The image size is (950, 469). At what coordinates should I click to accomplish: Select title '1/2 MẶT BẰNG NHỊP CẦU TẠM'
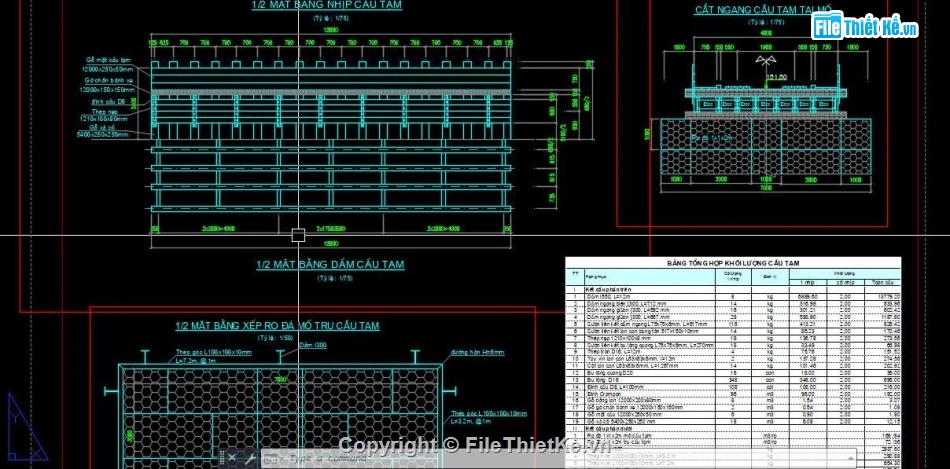coord(327,5)
